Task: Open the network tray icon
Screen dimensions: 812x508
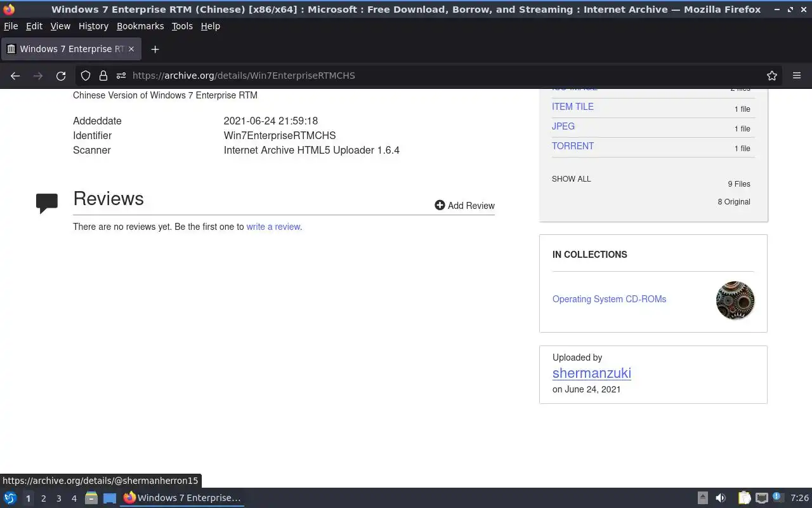Action: tap(762, 498)
